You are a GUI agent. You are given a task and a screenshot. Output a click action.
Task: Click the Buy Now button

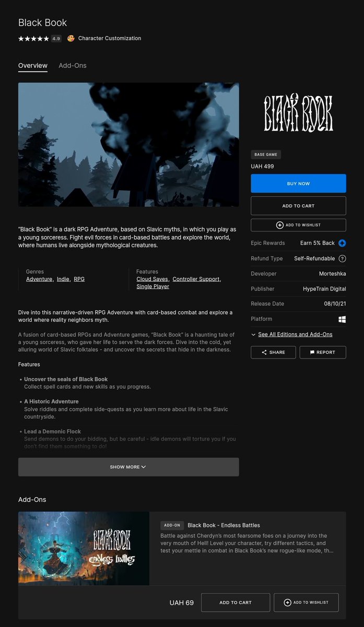pos(298,183)
